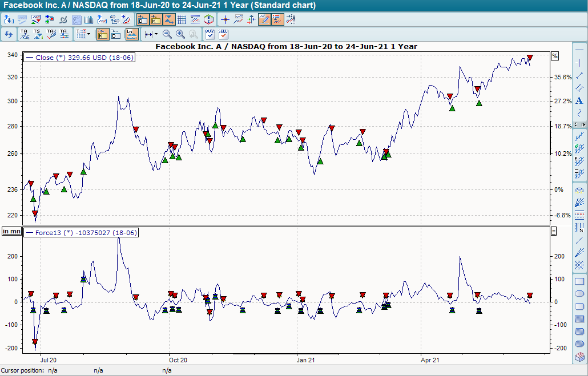The height and width of the screenshot is (376, 588).
Task: Click the Close price legend label
Action: [x=79, y=58]
